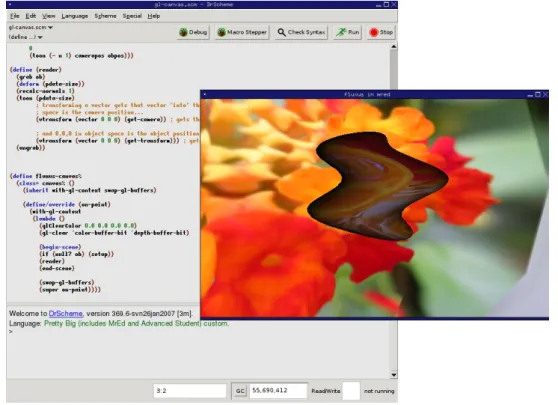This screenshot has height=405, width=558.
Task: Minimize the DrScheme window
Action: [x=379, y=5]
